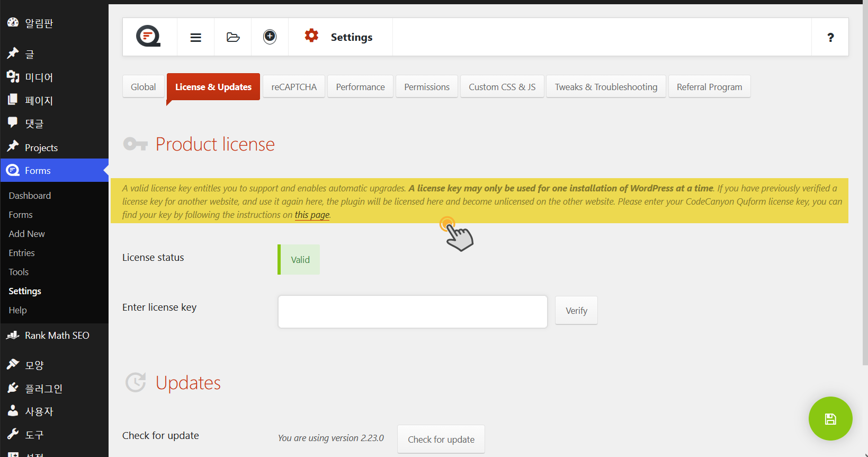Click 'You are using version 2.23.0' text
The width and height of the screenshot is (868, 457).
(x=331, y=438)
